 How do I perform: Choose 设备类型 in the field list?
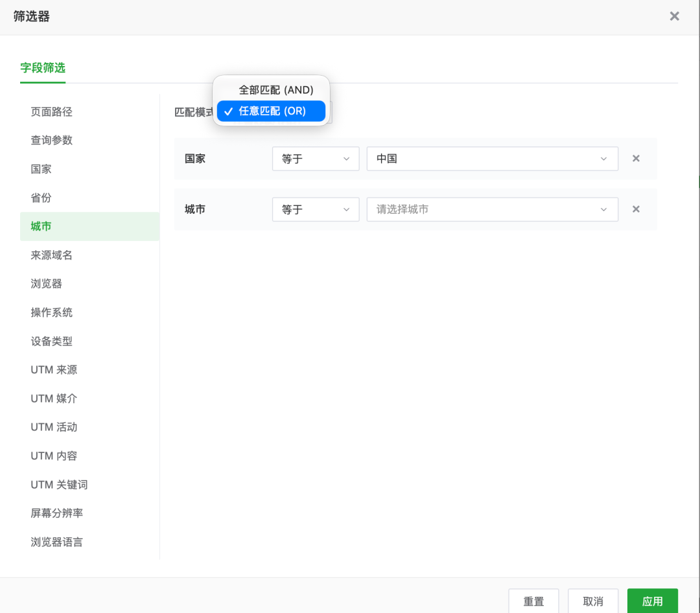pyautogui.click(x=89, y=341)
